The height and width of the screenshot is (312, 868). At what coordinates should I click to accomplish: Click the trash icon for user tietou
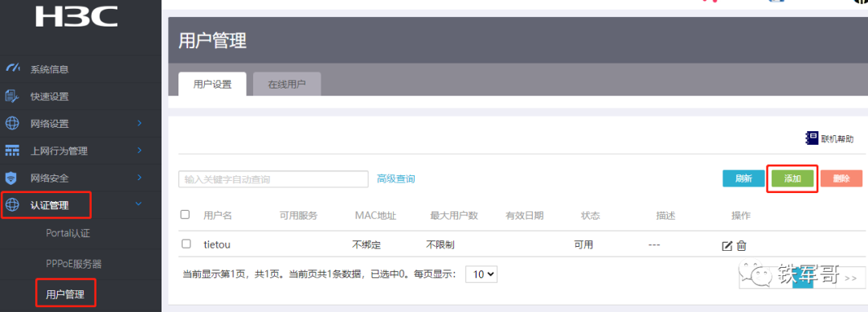tap(742, 245)
